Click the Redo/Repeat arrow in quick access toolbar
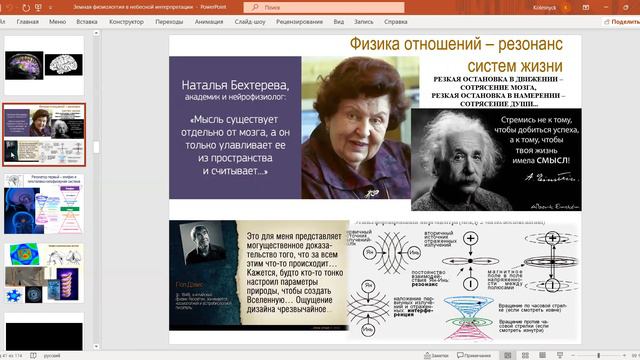The image size is (640, 360). point(26,7)
